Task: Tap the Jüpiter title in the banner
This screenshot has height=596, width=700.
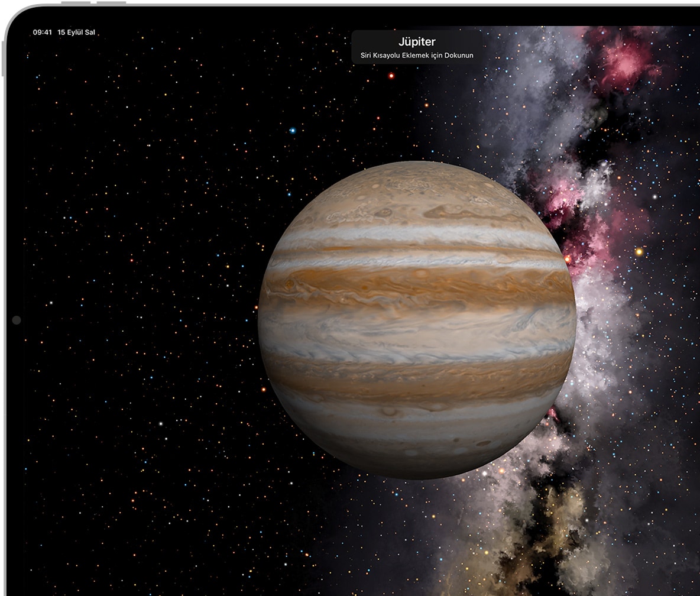Action: coord(417,42)
